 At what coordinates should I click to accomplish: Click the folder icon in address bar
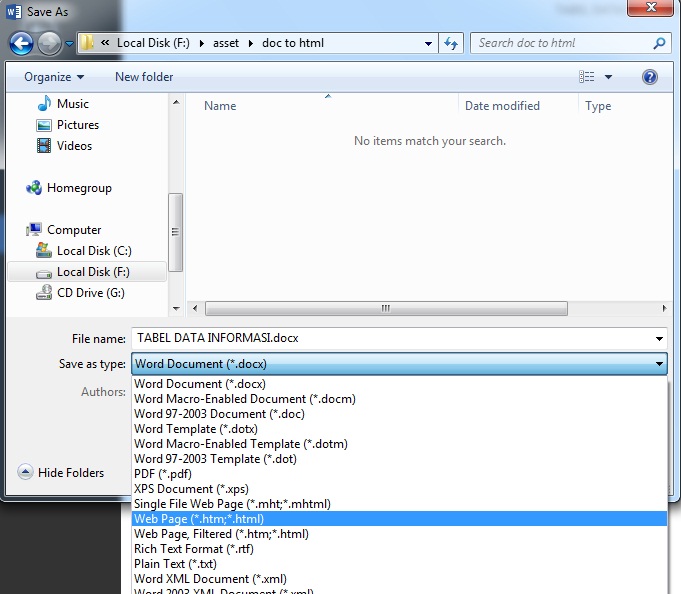(87, 43)
